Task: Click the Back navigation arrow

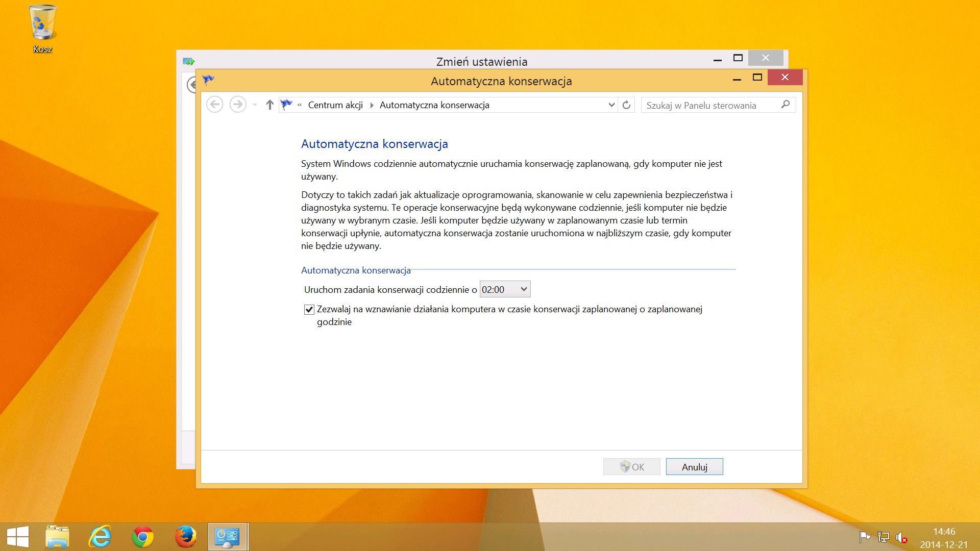Action: (x=215, y=105)
